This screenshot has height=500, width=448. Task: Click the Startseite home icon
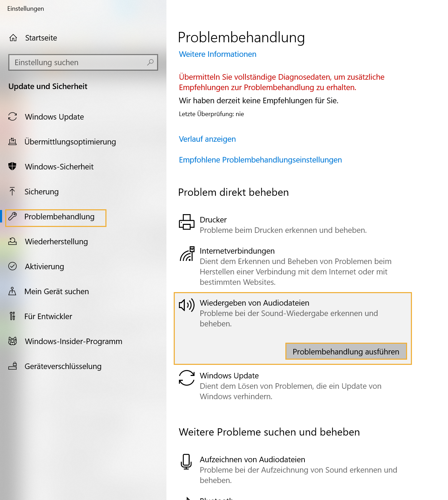click(x=13, y=38)
